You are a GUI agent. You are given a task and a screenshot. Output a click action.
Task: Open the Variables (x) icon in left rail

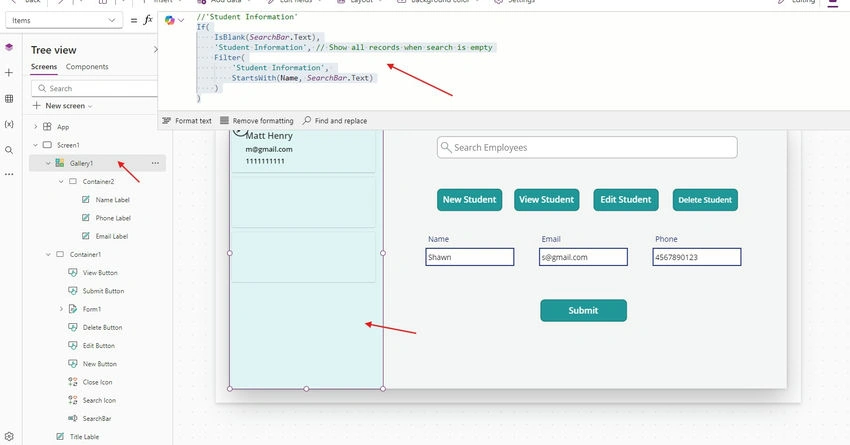(9, 124)
